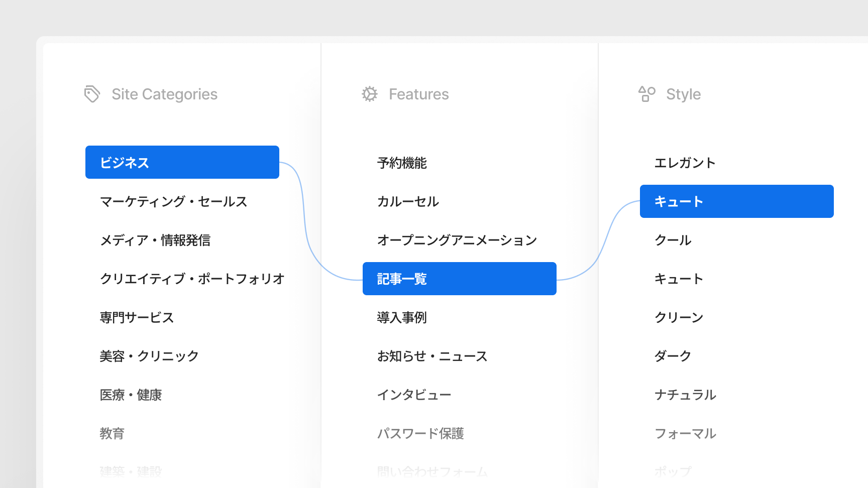Choose the 導入事例 feature

point(402,317)
